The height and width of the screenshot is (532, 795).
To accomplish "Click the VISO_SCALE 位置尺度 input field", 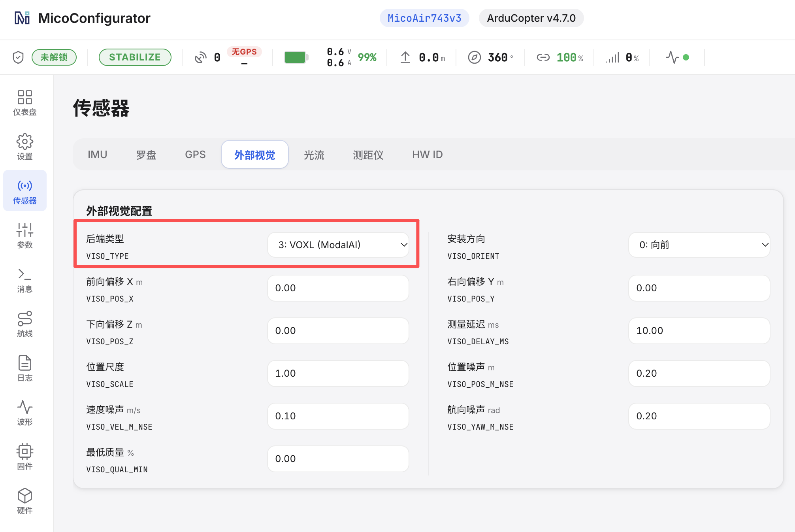I will pyautogui.click(x=338, y=374).
